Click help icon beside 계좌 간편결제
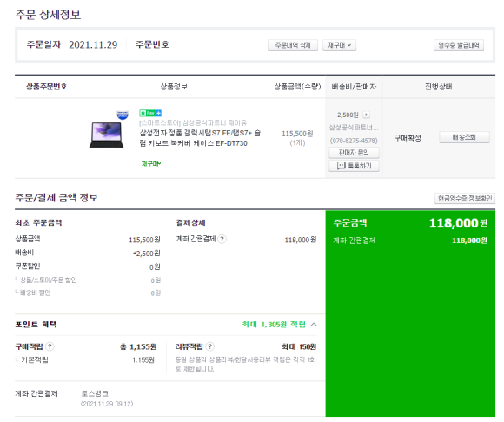Image resolution: width=504 pixels, height=422 pixels. point(222,239)
